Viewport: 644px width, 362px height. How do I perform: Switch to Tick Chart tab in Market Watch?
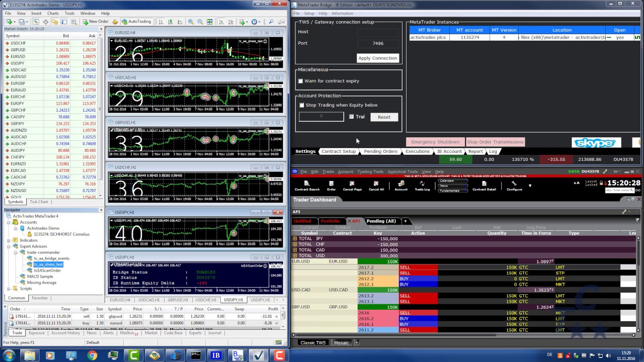click(x=39, y=202)
